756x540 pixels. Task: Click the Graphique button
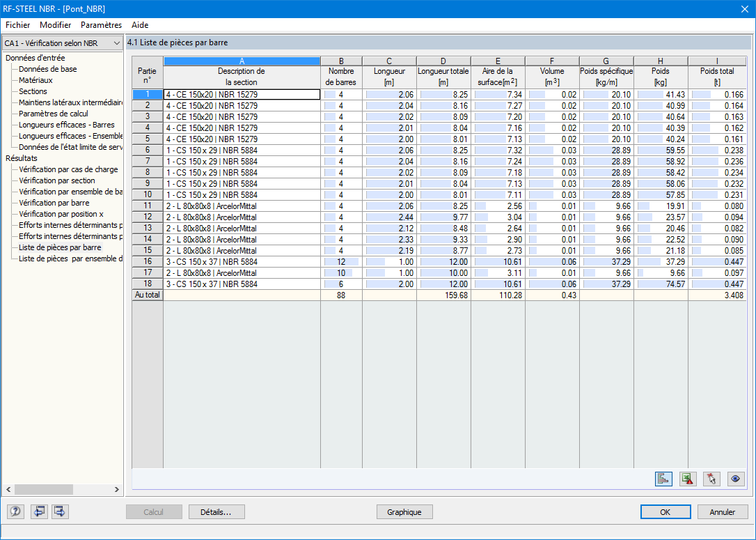tap(404, 512)
